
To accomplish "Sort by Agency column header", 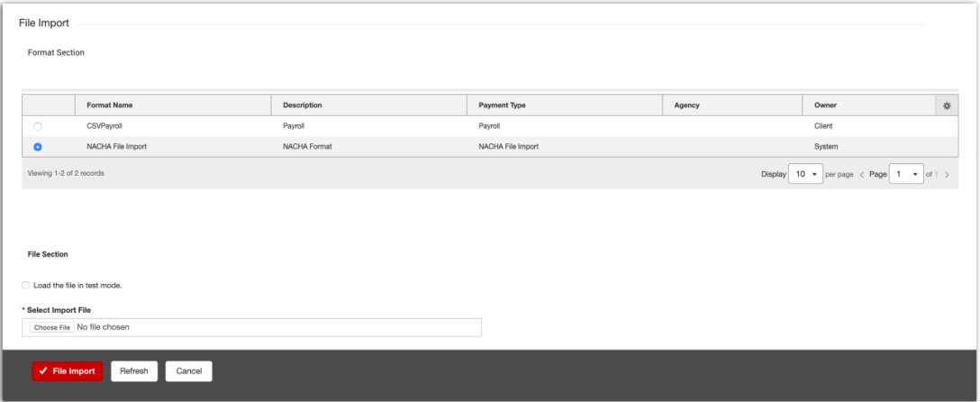I will click(x=686, y=105).
